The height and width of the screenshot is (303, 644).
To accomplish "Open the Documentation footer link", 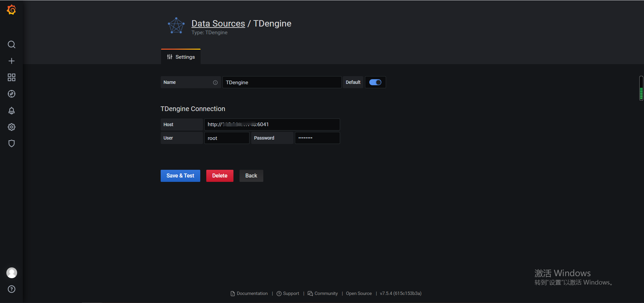I will [x=249, y=294].
